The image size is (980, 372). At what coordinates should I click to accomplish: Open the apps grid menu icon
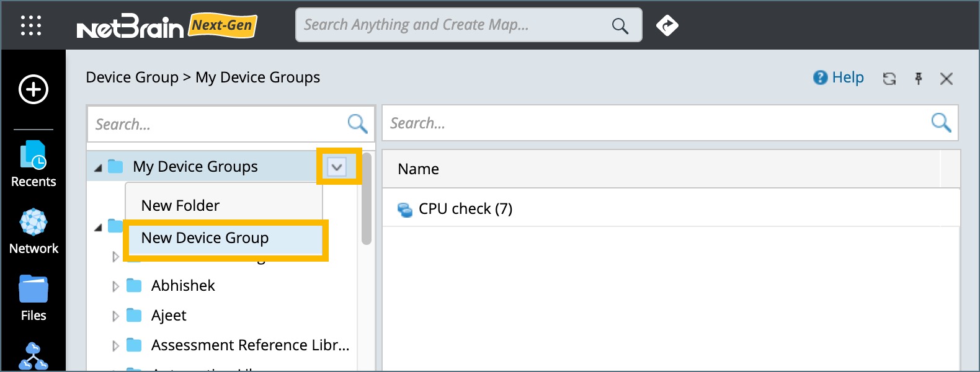pyautogui.click(x=31, y=25)
